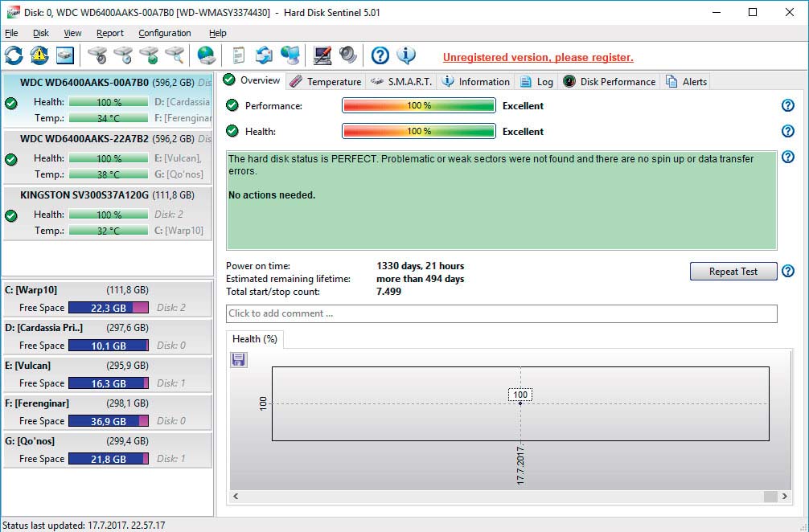Select the C: [Warp10] partition

click(x=107, y=298)
